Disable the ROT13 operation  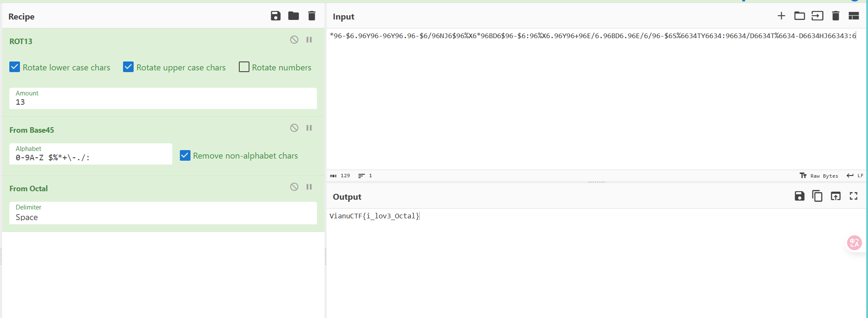294,40
